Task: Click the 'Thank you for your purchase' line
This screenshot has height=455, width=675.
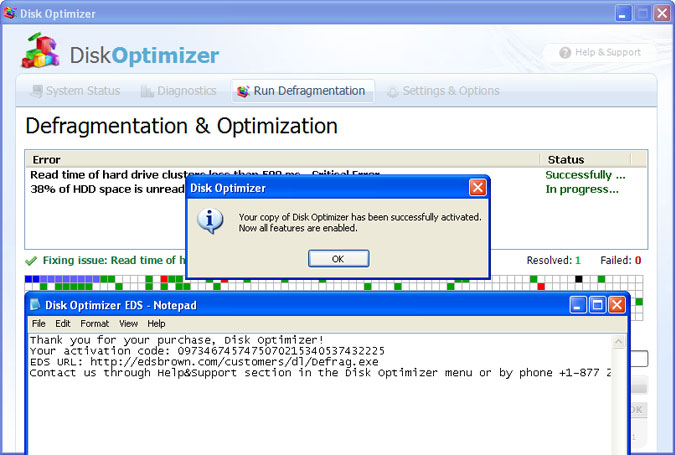Action: click(176, 340)
